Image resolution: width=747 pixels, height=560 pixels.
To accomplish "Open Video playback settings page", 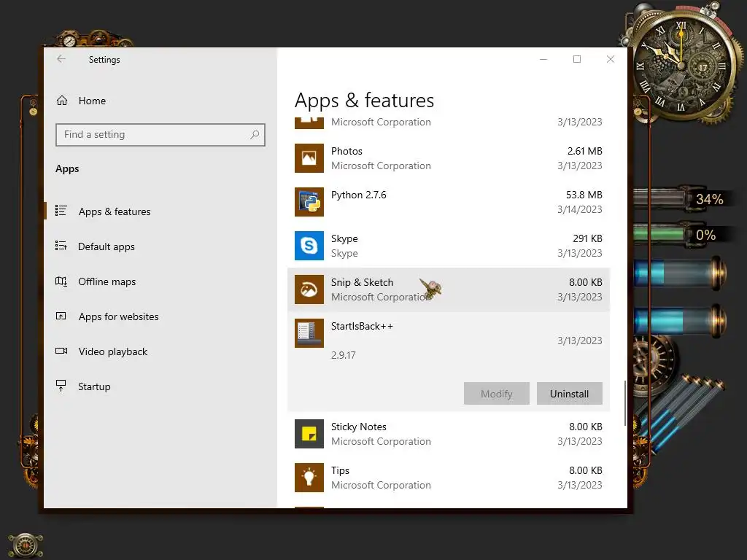I will 113,351.
